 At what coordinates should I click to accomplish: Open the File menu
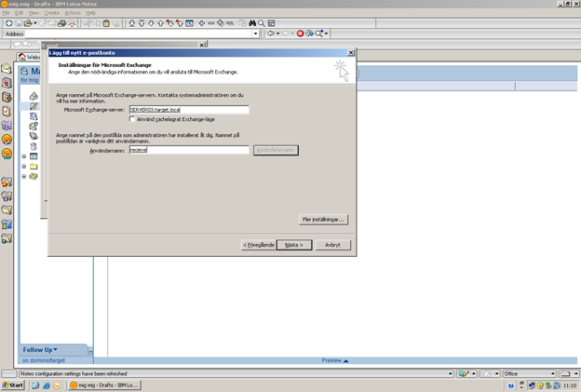click(x=6, y=13)
